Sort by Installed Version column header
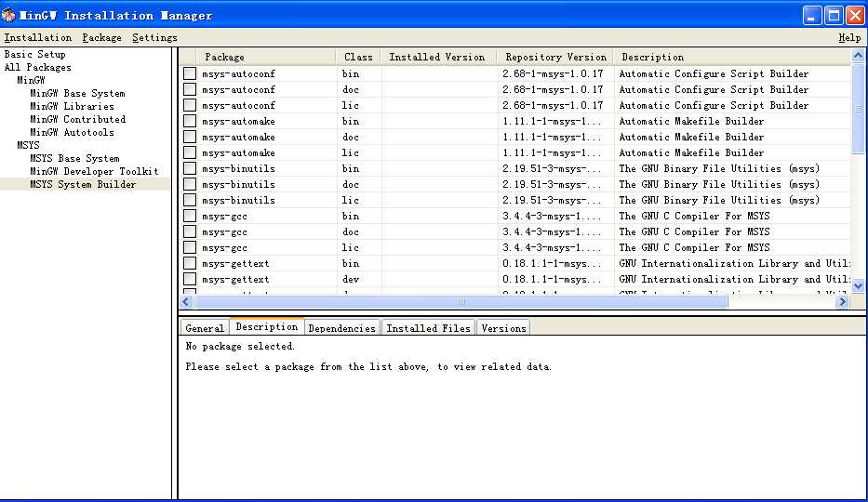The width and height of the screenshot is (868, 502). point(438,57)
